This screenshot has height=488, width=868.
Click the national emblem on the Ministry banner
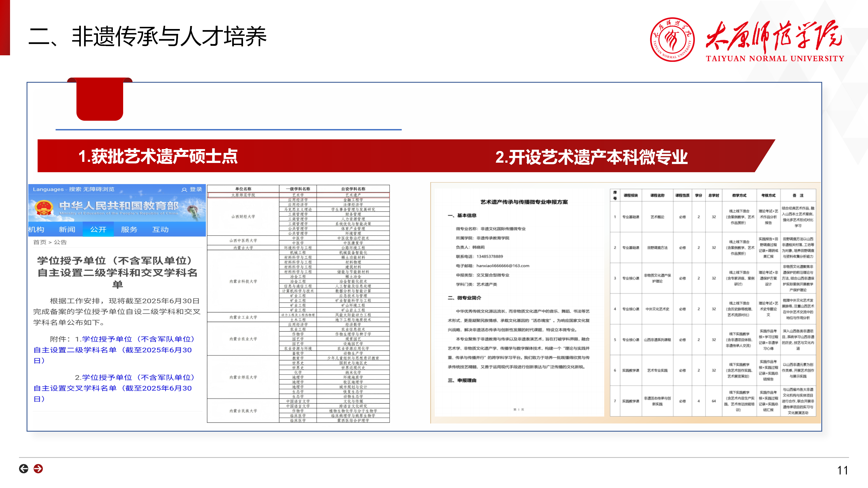point(44,207)
